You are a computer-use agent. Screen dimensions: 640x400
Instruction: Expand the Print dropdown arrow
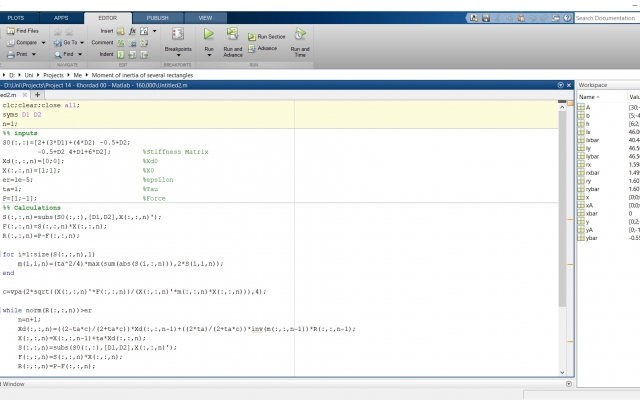[x=34, y=54]
